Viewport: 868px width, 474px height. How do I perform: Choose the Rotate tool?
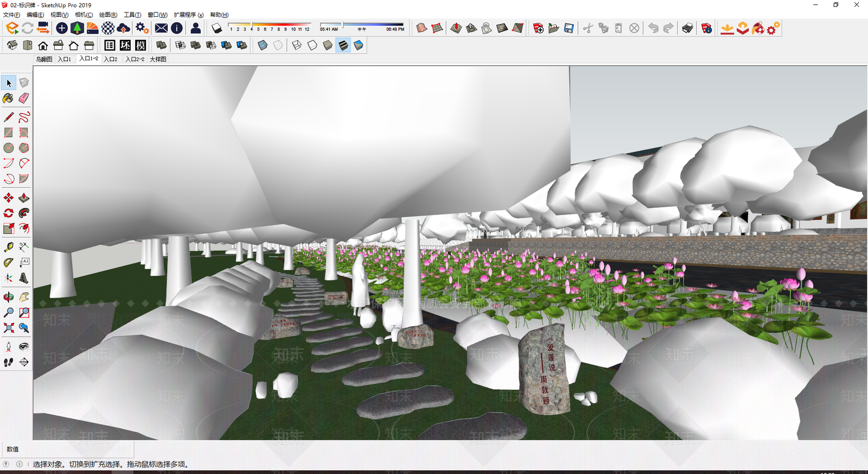point(9,213)
